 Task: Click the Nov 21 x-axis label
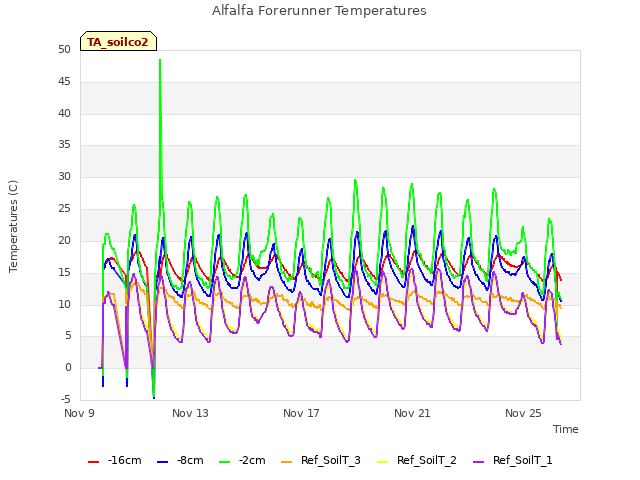(412, 413)
